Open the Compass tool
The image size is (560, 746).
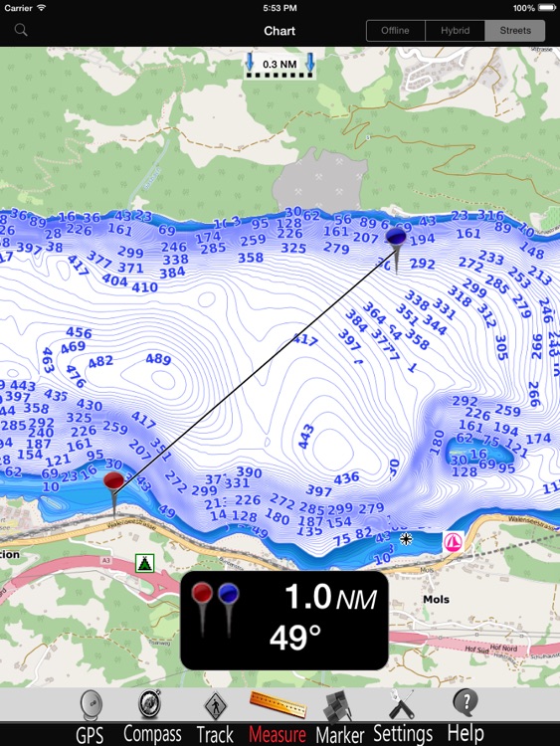tap(152, 717)
